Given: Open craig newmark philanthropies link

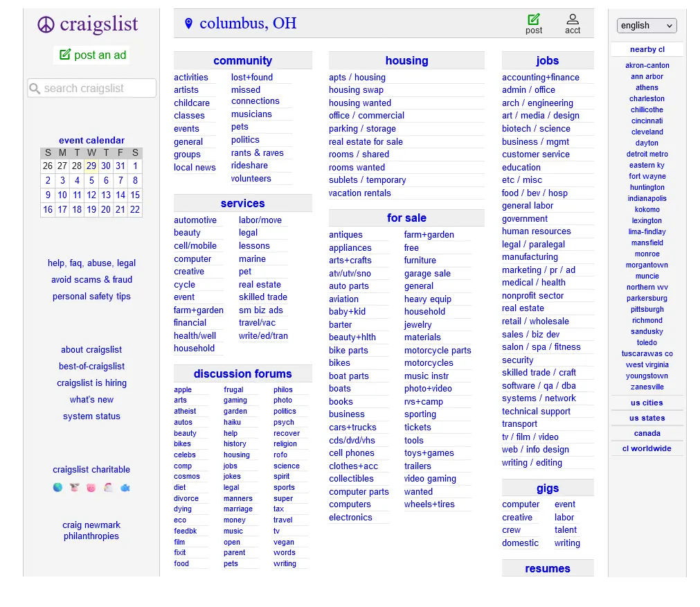Looking at the screenshot, I should (x=91, y=530).
